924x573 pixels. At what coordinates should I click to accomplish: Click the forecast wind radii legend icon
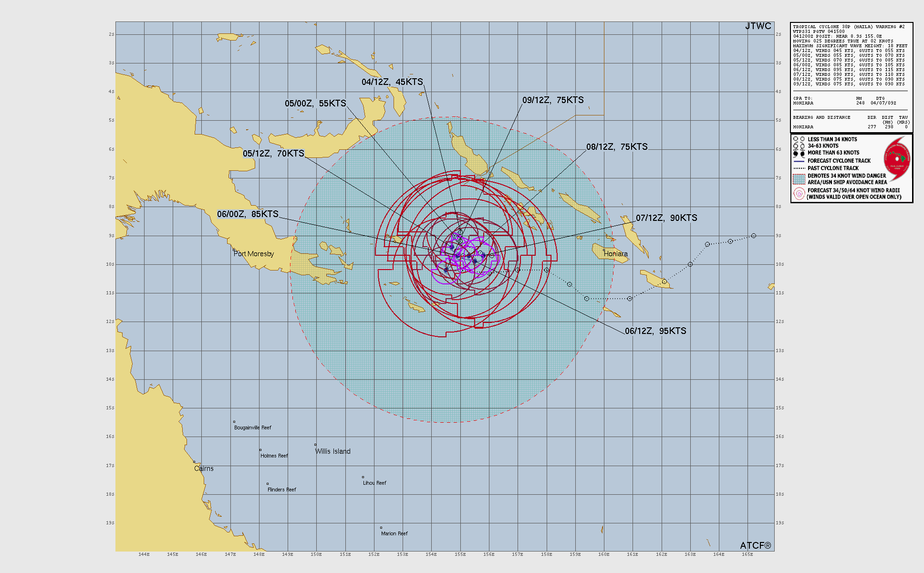click(799, 193)
